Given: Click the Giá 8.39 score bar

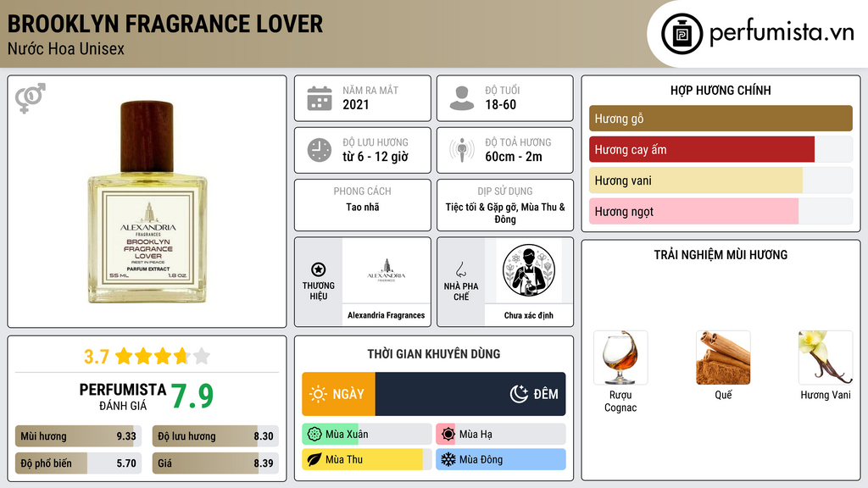Looking at the screenshot, I should tap(215, 463).
